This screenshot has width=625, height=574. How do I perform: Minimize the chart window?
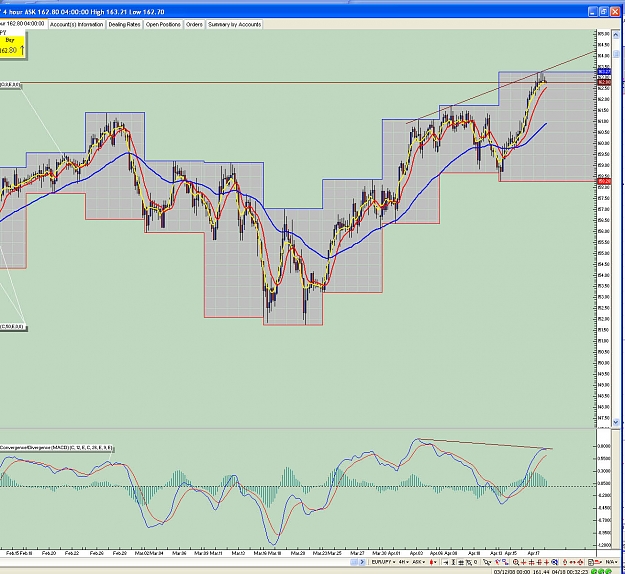point(593,12)
